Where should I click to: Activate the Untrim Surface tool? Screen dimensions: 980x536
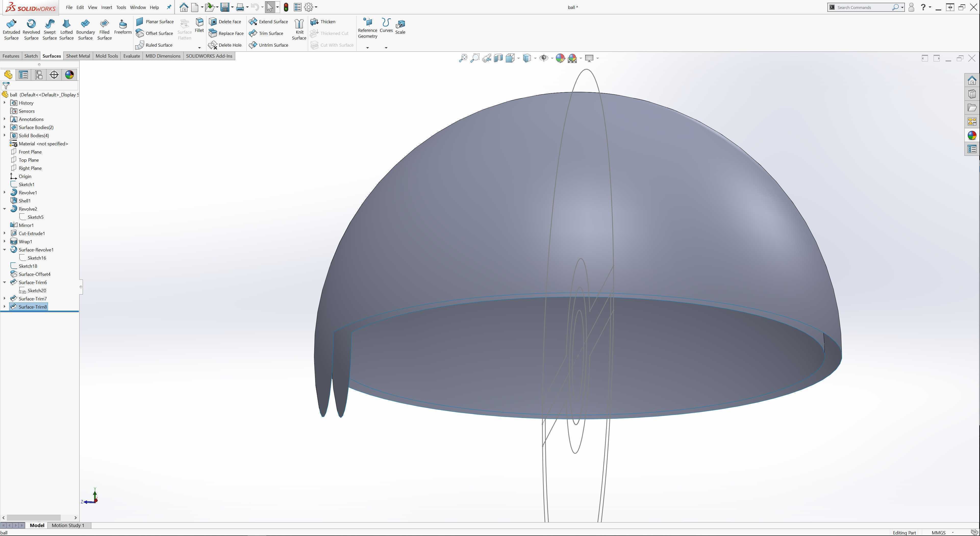[269, 45]
